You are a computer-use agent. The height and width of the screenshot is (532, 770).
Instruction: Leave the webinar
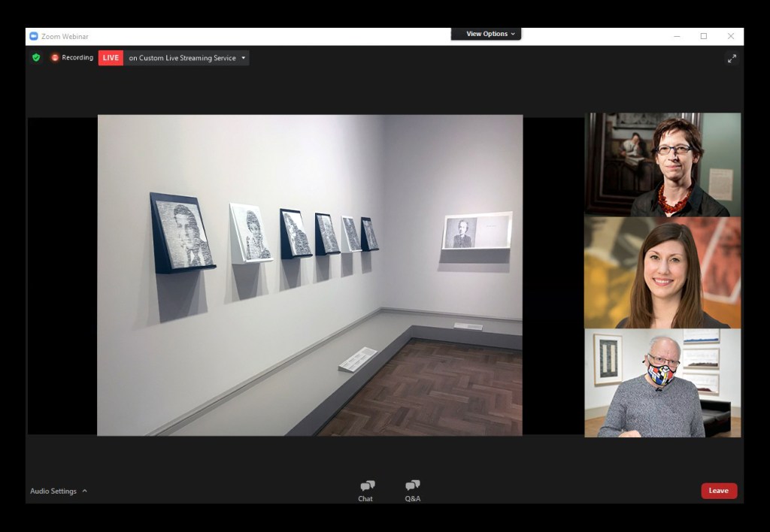pos(718,491)
